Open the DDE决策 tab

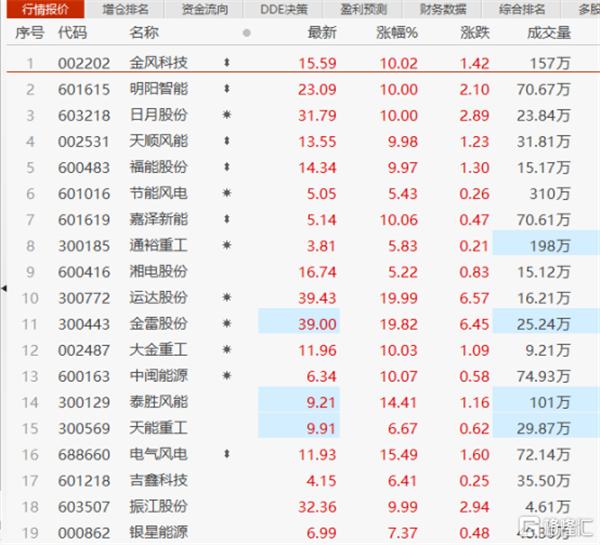pos(284,9)
